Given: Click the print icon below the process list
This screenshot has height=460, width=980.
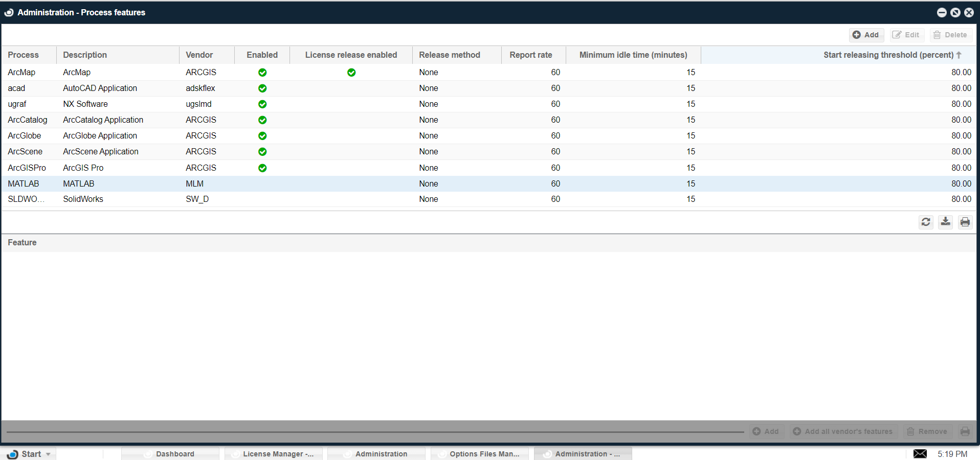Looking at the screenshot, I should tap(965, 222).
